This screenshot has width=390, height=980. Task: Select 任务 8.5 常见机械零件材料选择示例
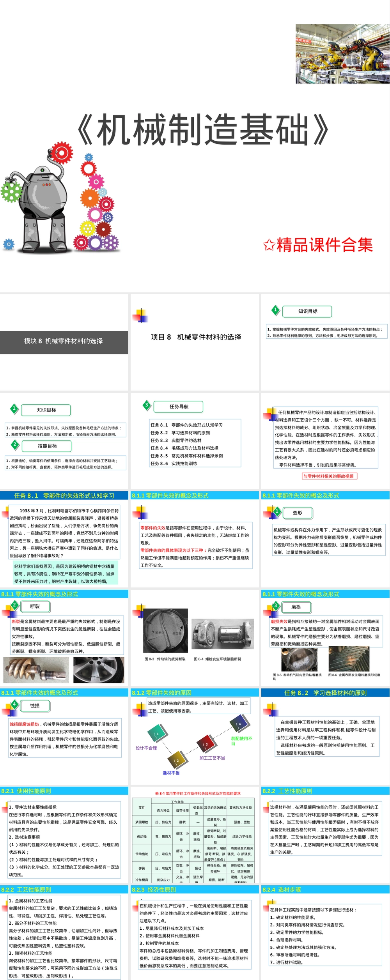(186, 456)
